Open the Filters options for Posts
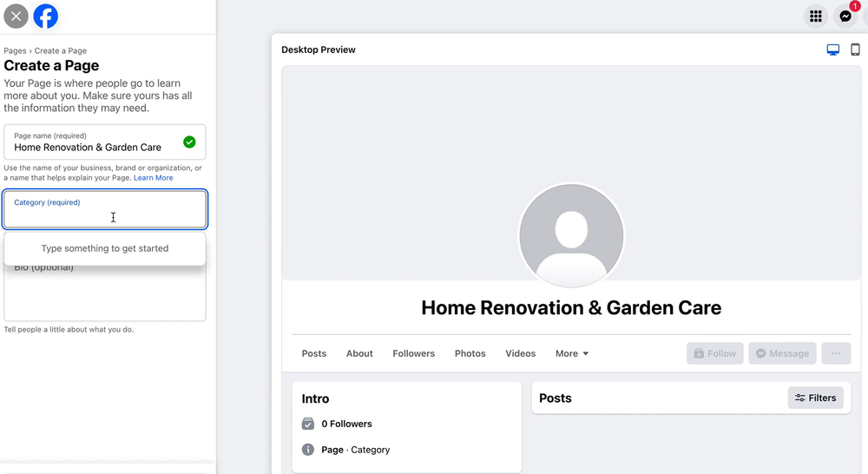The width and height of the screenshot is (868, 474). 815,398
